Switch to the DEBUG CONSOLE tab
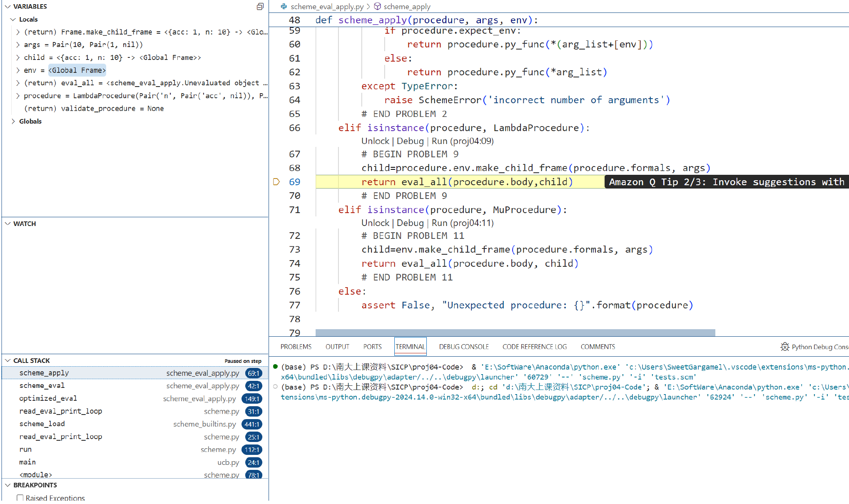The height and width of the screenshot is (504, 849). coord(463,347)
